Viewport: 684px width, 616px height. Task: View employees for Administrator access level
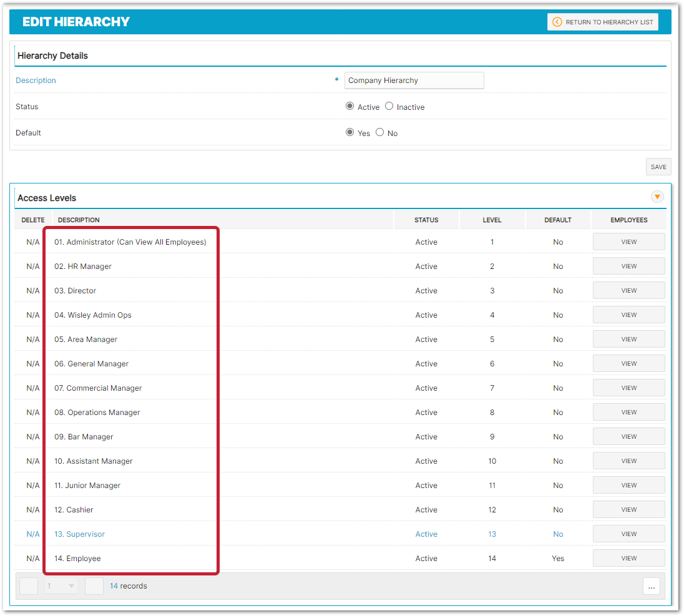coord(628,242)
